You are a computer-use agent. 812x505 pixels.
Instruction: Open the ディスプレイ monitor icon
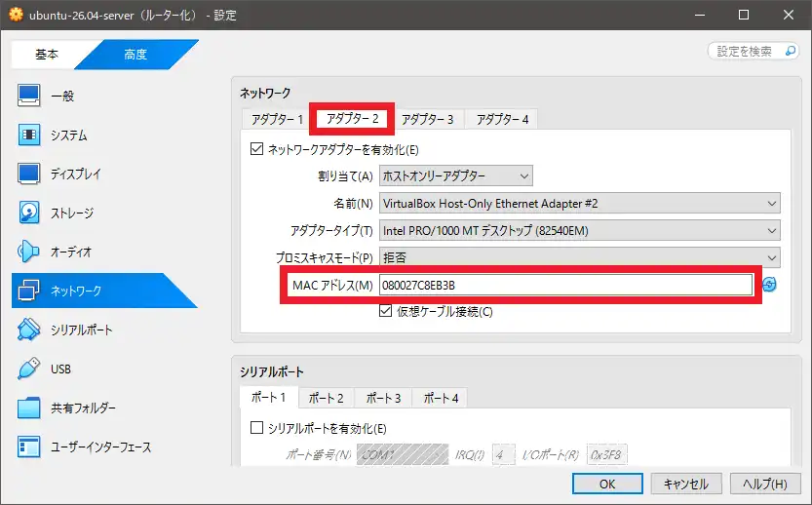pos(28,175)
